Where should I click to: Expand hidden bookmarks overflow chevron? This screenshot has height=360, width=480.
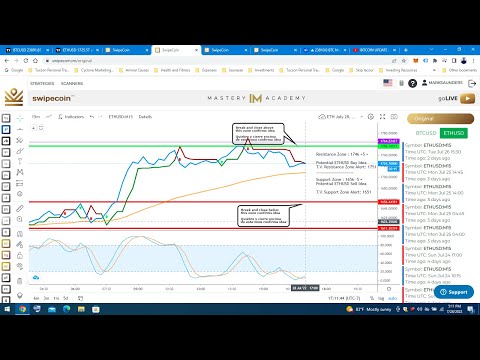434,70
